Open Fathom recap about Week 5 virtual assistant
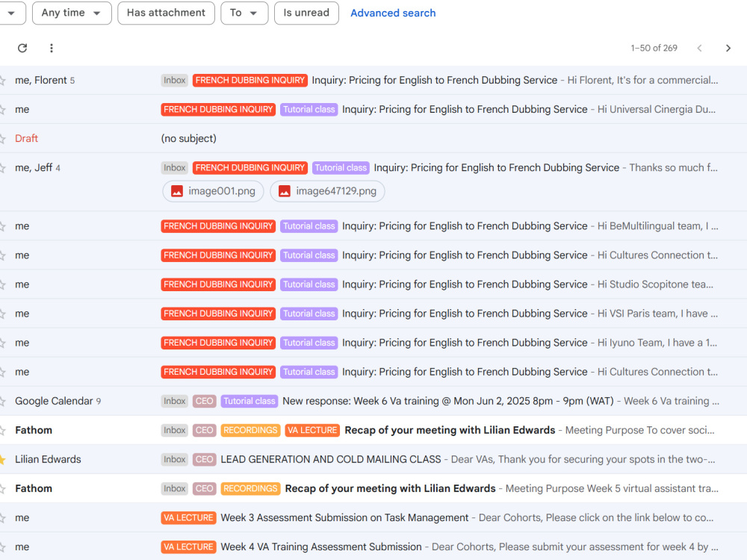 point(373,488)
